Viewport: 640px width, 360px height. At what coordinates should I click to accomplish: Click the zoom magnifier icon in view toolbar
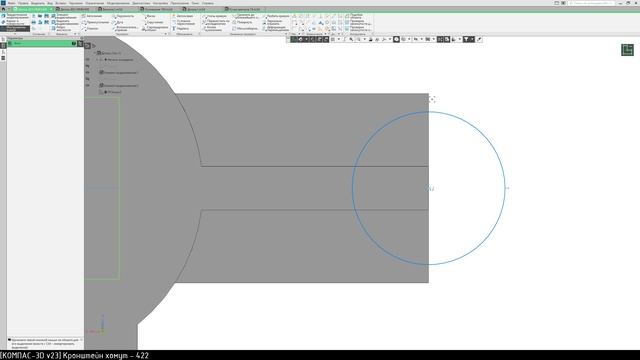coord(358,40)
